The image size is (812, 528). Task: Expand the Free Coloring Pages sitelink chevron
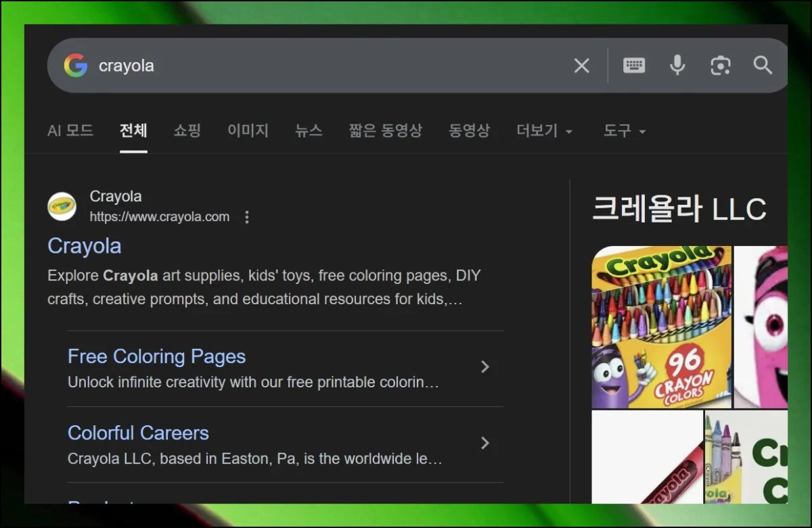pos(484,366)
